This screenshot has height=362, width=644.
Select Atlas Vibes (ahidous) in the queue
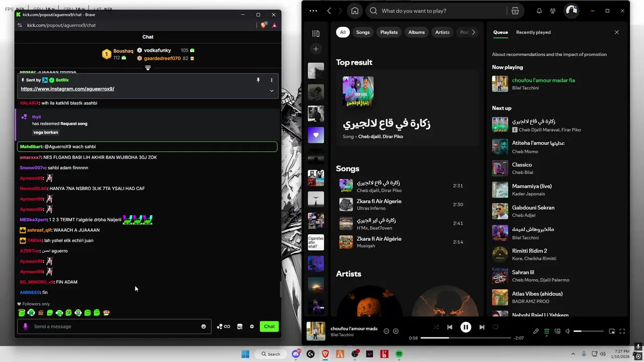click(556, 297)
